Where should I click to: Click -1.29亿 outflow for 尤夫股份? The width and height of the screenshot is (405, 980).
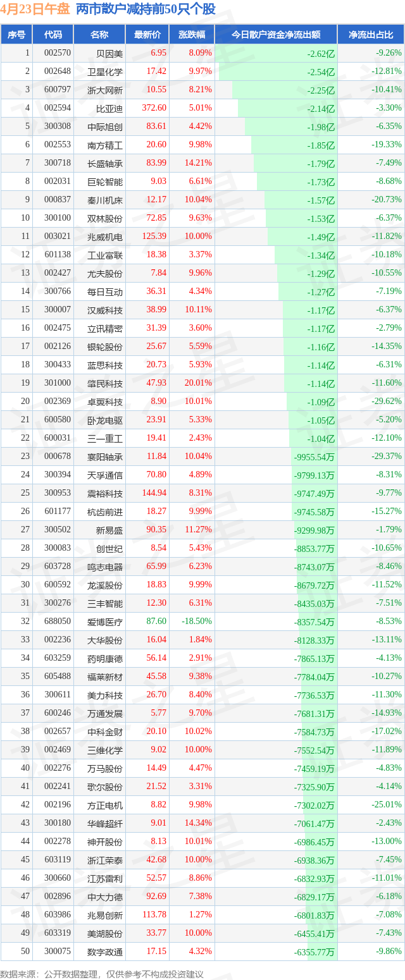point(321,274)
